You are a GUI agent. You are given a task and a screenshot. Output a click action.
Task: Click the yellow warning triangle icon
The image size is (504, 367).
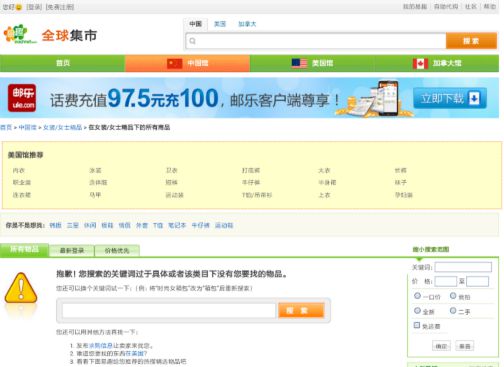(x=21, y=288)
